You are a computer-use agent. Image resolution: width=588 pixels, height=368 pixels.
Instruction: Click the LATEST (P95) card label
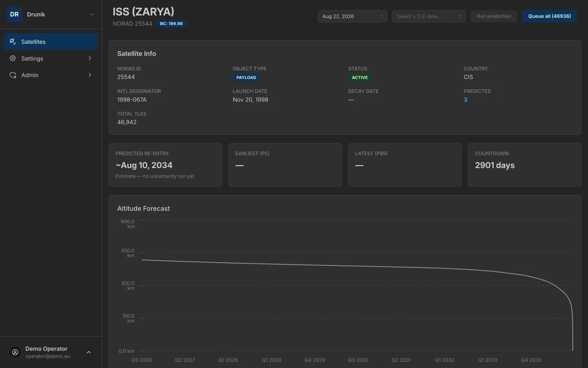point(371,154)
